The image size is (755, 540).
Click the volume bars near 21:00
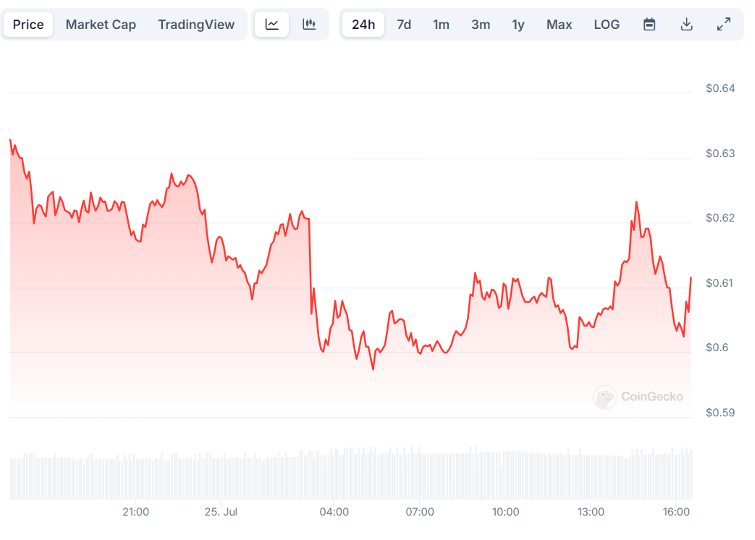[x=136, y=477]
